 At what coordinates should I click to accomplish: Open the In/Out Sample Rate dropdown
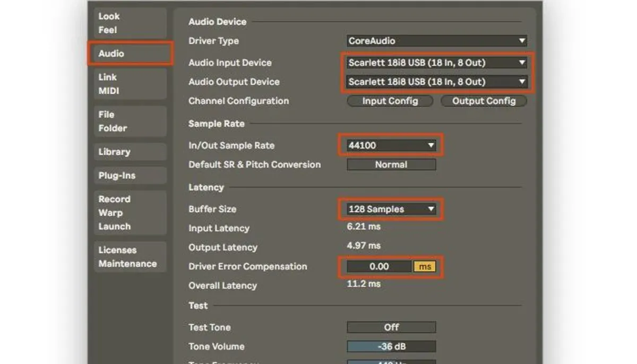390,145
